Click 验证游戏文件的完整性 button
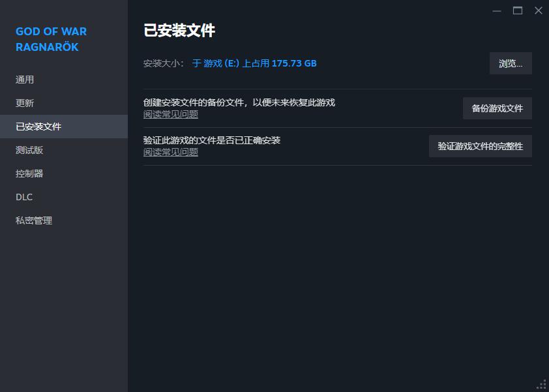The width and height of the screenshot is (549, 392). tap(481, 146)
